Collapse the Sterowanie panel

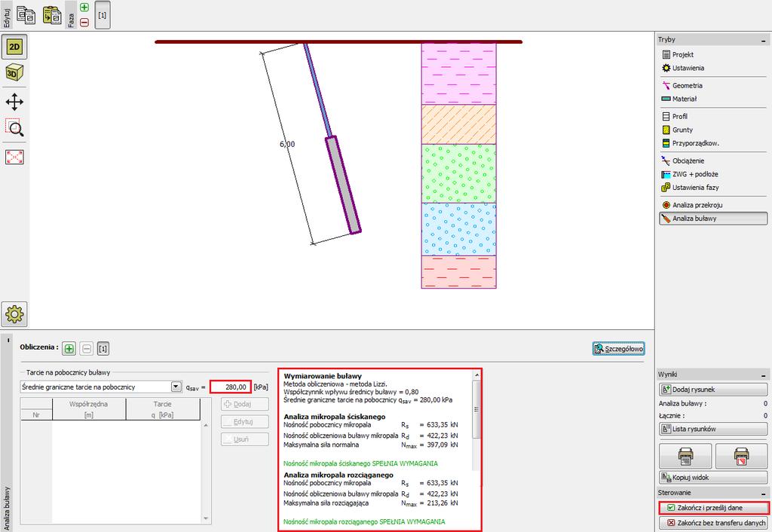(764, 493)
